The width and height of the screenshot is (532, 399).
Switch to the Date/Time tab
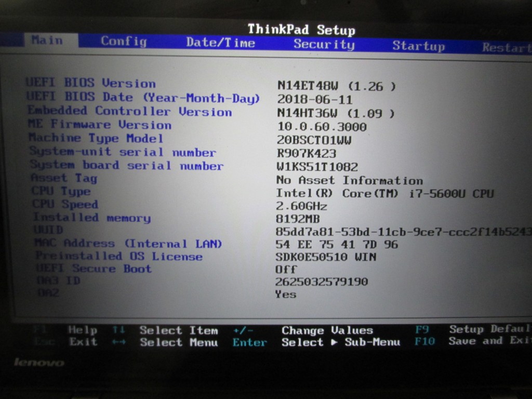click(x=220, y=43)
